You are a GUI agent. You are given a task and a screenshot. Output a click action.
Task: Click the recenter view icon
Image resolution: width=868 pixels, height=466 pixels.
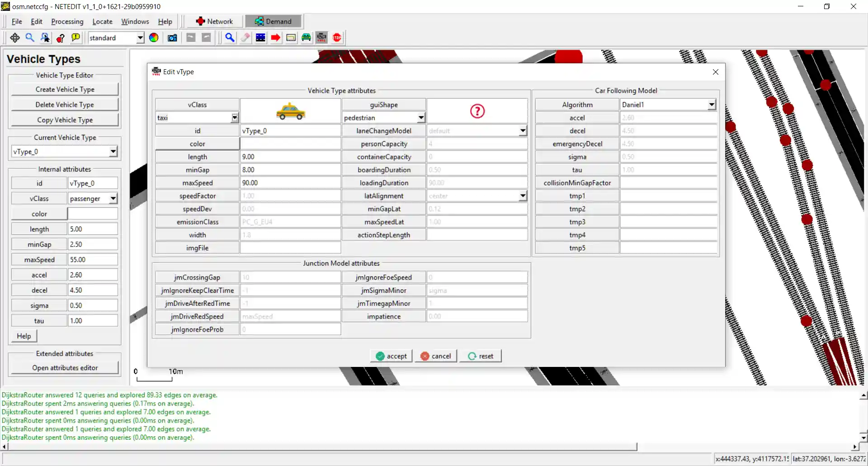coord(15,38)
